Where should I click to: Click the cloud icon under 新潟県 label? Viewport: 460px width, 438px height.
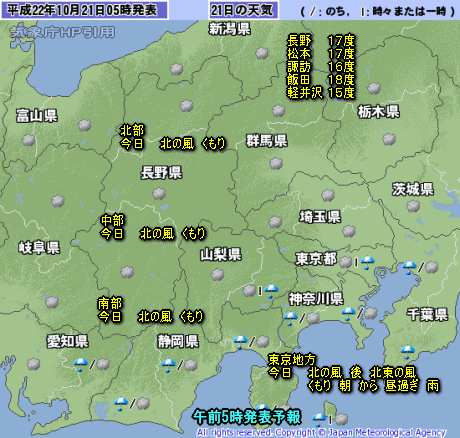262,53
